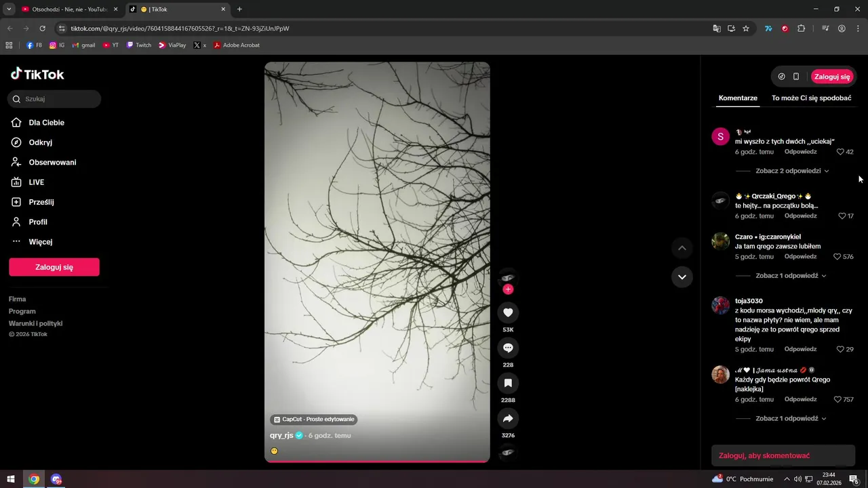
Task: Open the get-app phone icon in header
Action: click(796, 77)
